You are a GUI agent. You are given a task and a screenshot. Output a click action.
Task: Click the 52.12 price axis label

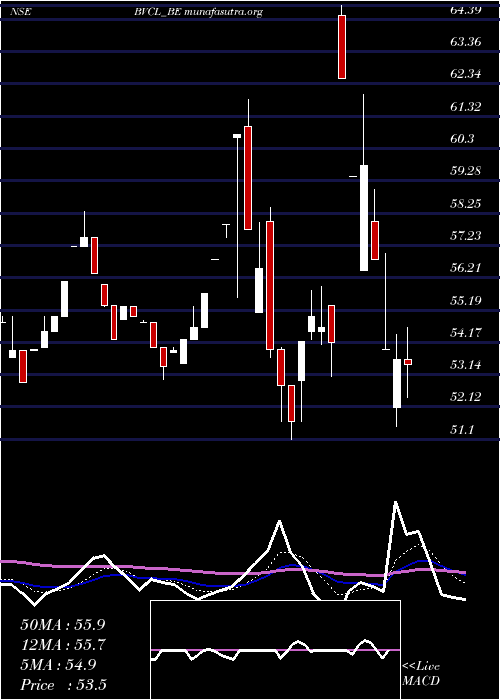(x=466, y=397)
